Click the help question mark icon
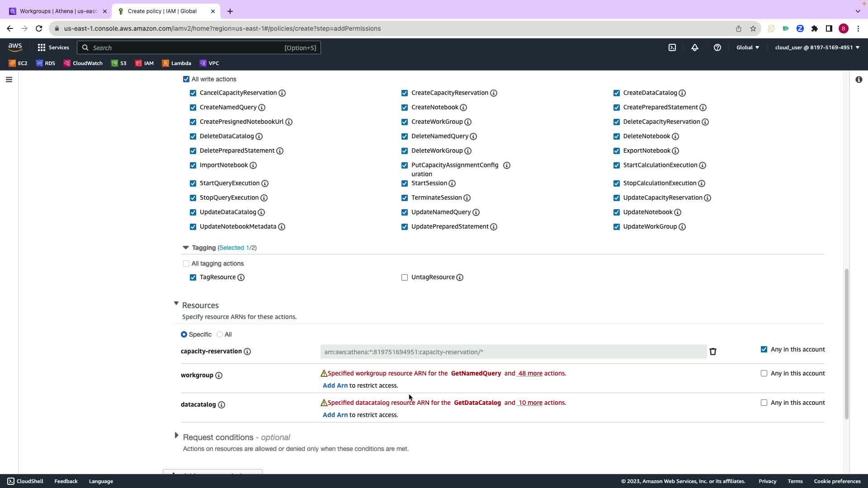Screen dimensions: 868x488 point(717,47)
